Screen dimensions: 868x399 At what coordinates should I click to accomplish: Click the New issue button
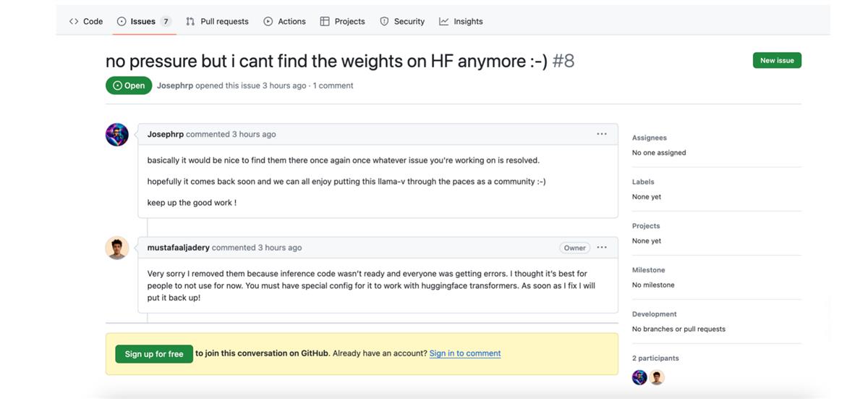[x=777, y=61]
